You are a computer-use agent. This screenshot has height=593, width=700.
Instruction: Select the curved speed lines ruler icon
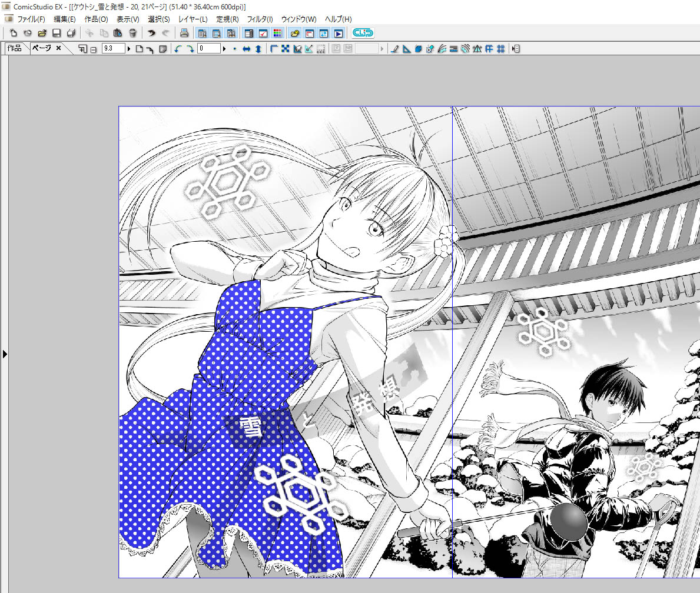442,49
